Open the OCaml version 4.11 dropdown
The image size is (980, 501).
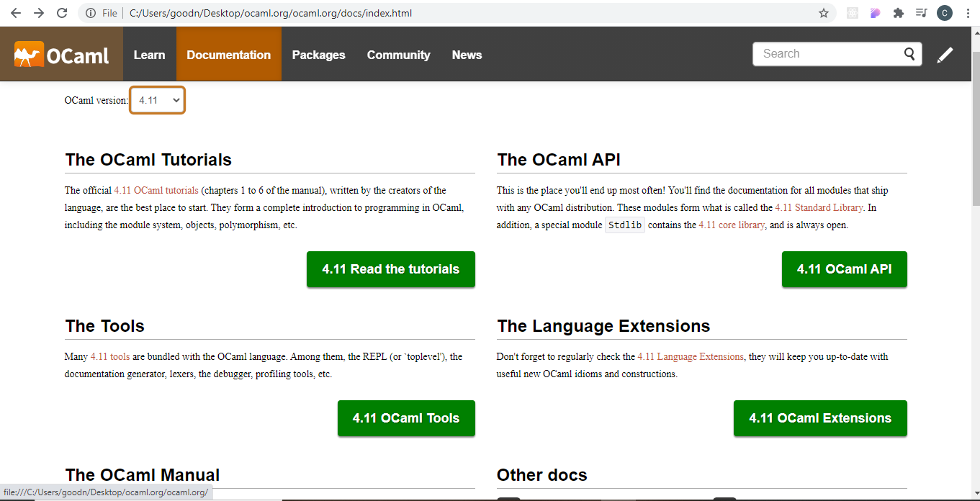point(158,100)
